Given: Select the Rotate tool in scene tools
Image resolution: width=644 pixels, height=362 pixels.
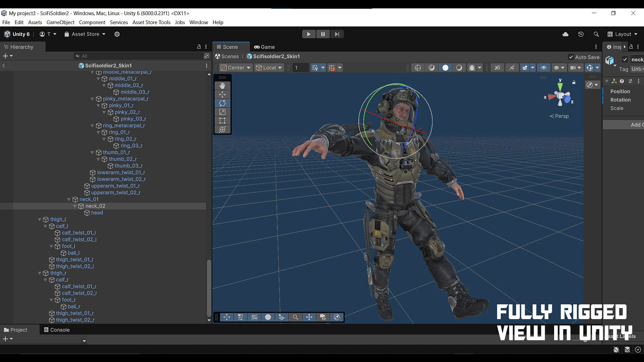Looking at the screenshot, I should (222, 103).
